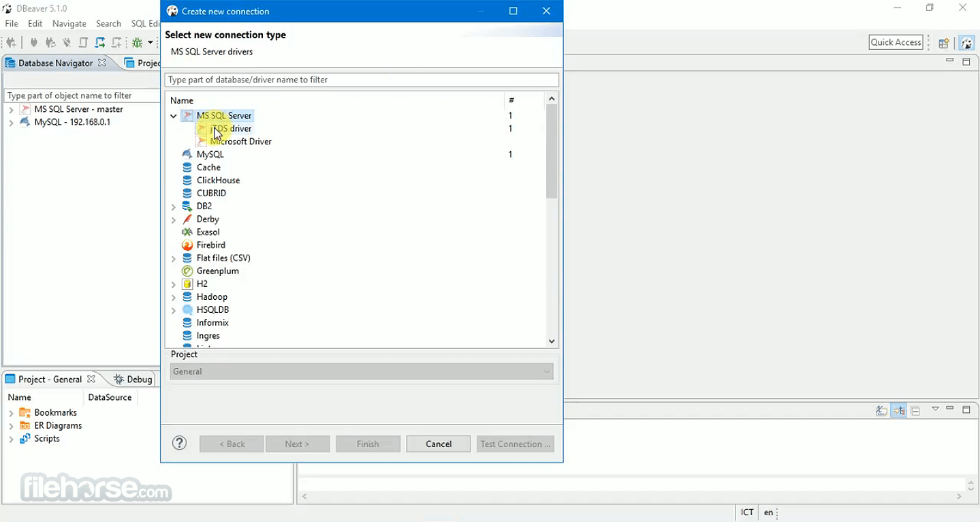Expand the Hadoop driver group

(x=174, y=297)
